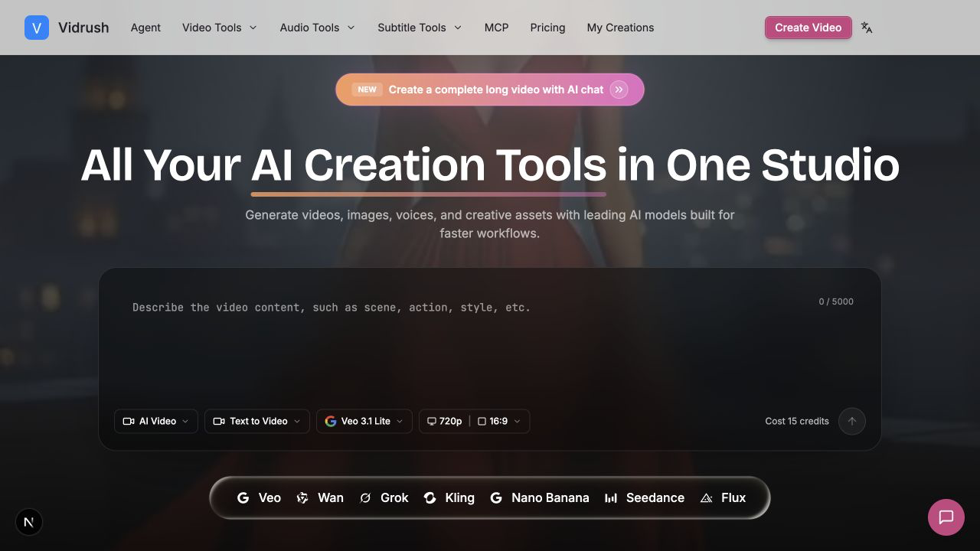This screenshot has width=980, height=551.
Task: Select the Grok model chip
Action: click(384, 497)
